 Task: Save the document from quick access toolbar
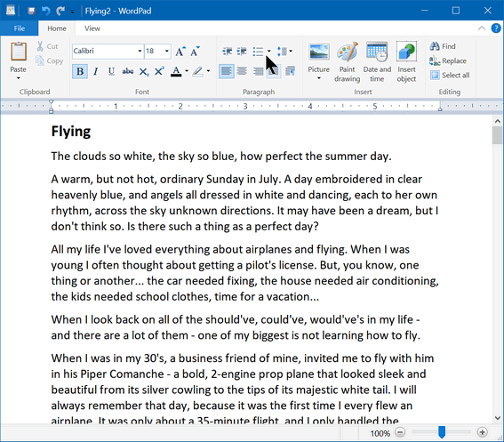pos(31,11)
